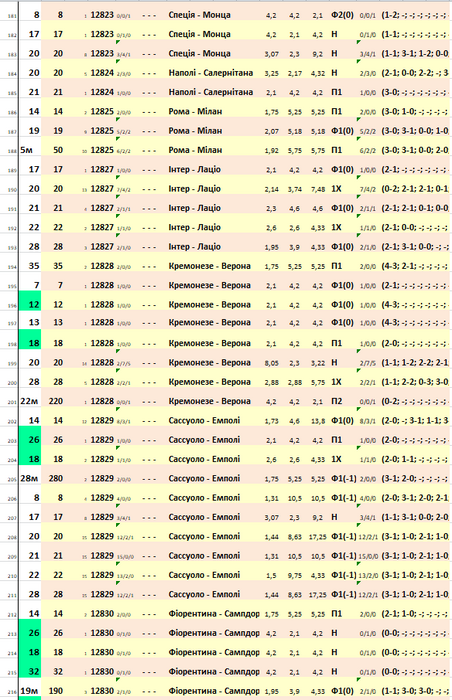Click 'Наполі - Салернітана' in row 184
The height and width of the screenshot is (700, 452).
tap(211, 73)
